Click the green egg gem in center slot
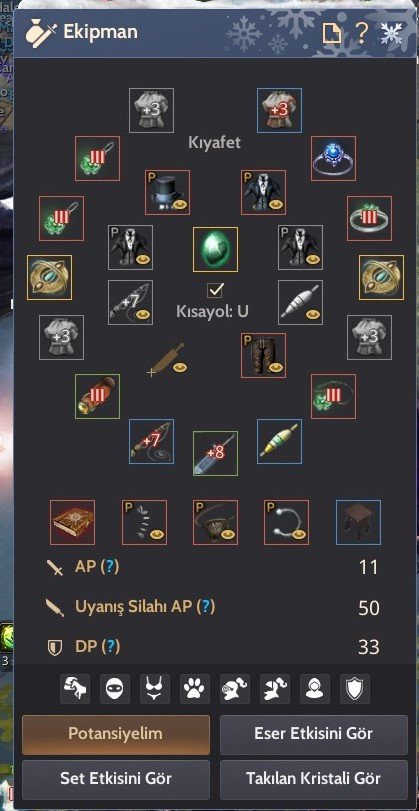 click(x=215, y=249)
